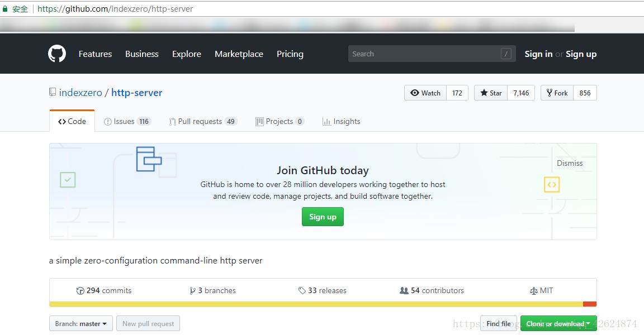Image resolution: width=644 pixels, height=335 pixels.
Task: Star the http-server repository
Action: coord(491,93)
